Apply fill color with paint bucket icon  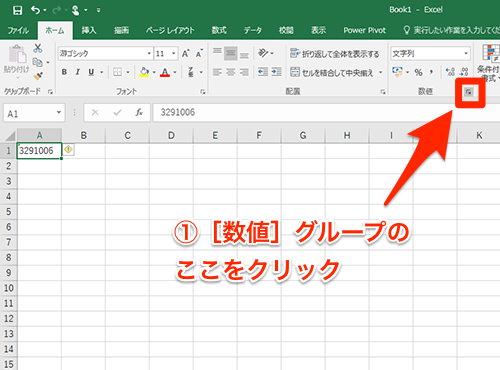point(144,72)
